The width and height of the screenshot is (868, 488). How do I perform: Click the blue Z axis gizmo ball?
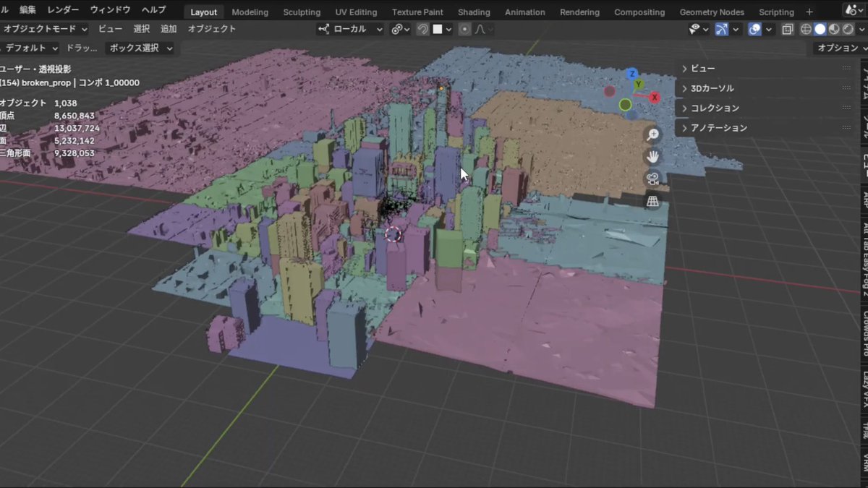click(632, 74)
